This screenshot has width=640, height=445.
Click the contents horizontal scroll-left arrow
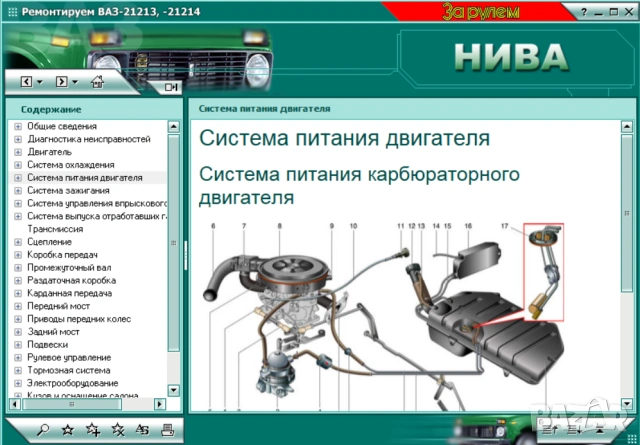click(x=15, y=404)
